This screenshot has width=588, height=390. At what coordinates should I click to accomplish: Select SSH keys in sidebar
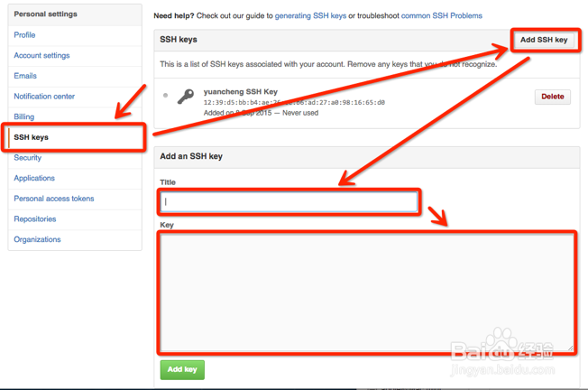[32, 137]
